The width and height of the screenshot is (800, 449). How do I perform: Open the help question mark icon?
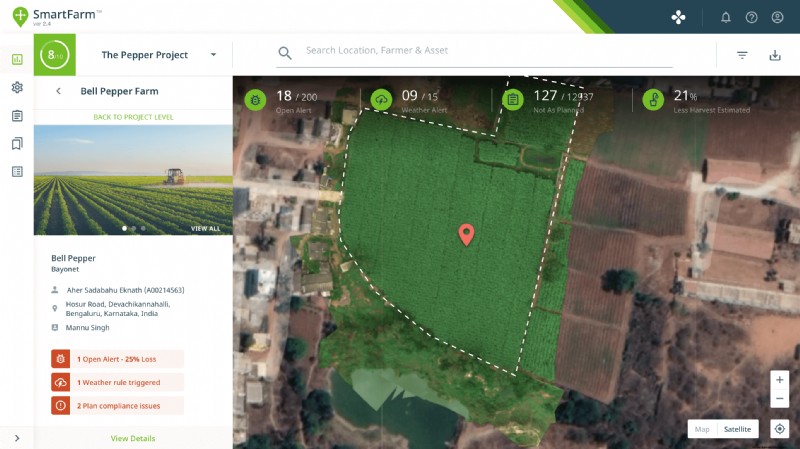click(x=752, y=17)
